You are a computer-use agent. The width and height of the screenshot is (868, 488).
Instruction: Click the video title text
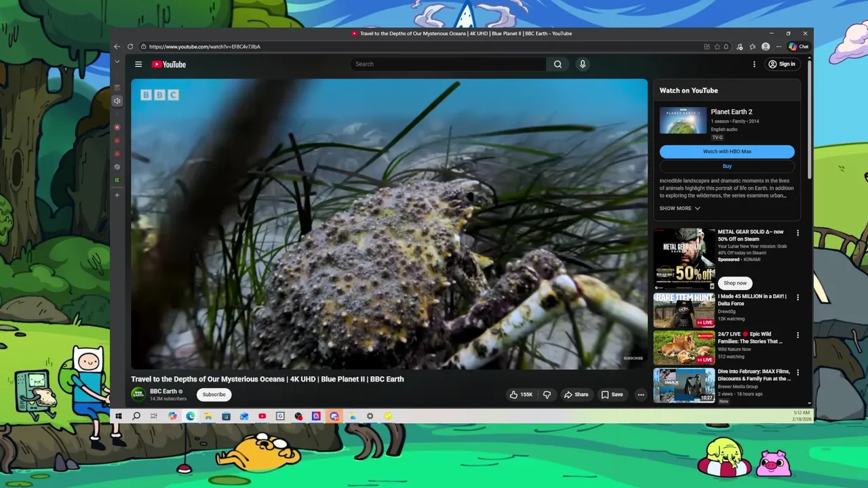click(267, 380)
